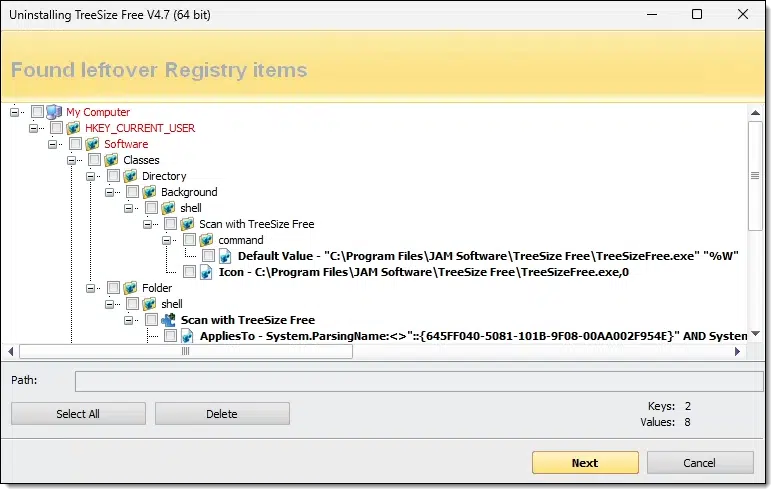This screenshot has width=776, height=494.
Task: Check the AppliesTo value checkbox
Action: [x=170, y=336]
